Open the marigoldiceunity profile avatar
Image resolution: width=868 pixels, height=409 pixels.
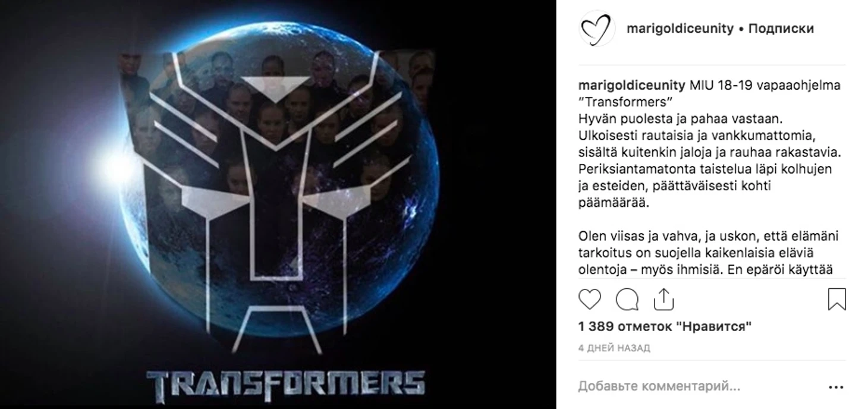[x=597, y=29]
